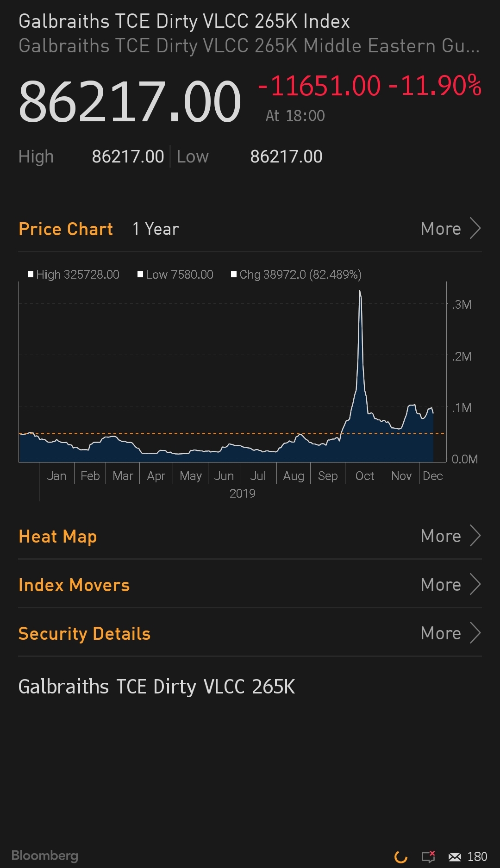Tap the .1M y-axis label
This screenshot has height=868, width=500.
point(462,408)
